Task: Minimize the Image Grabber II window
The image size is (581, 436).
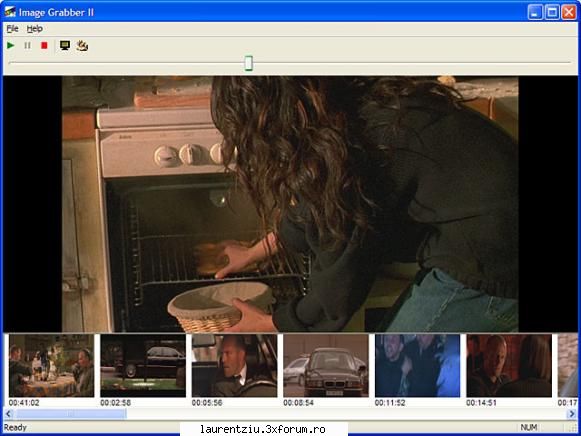Action: pyautogui.click(x=535, y=12)
